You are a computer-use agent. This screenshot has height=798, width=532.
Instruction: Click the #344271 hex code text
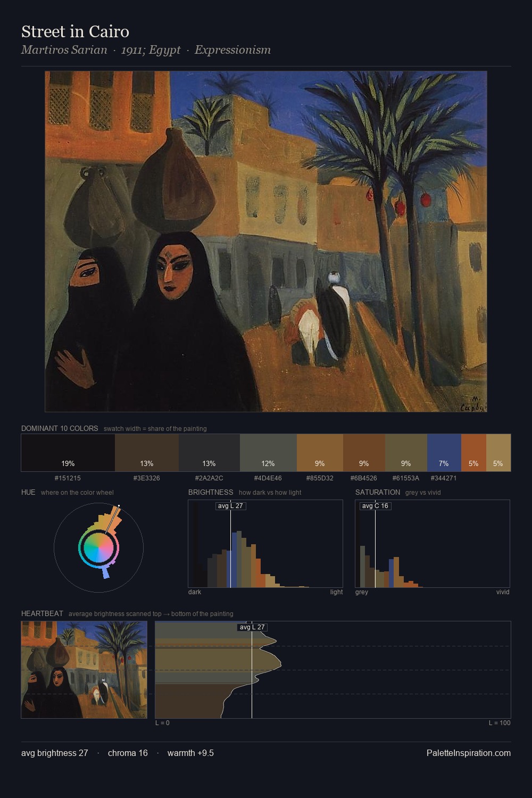444,478
